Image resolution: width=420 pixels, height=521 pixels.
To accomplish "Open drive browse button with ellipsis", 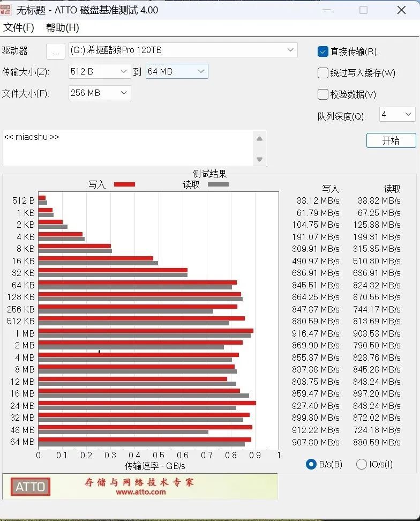I will [x=56, y=51].
